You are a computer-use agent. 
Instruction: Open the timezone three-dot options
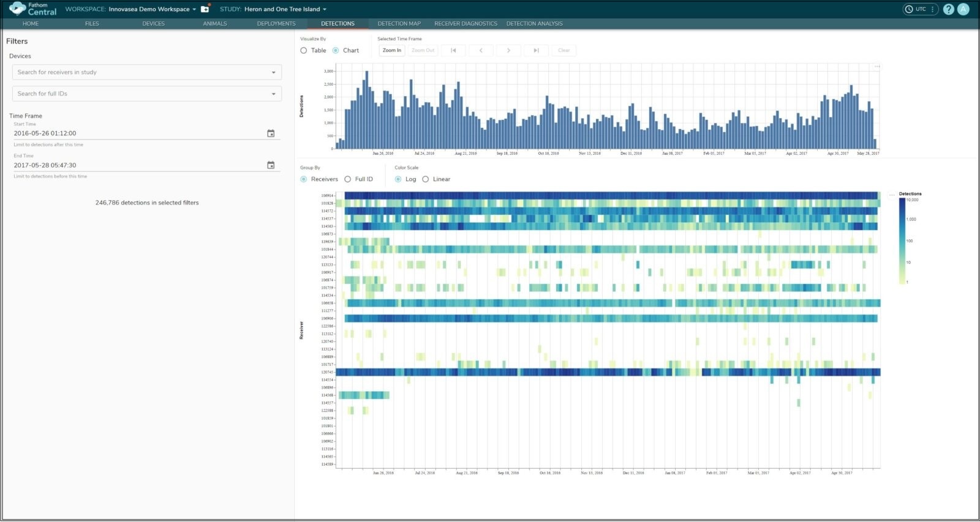tap(932, 9)
